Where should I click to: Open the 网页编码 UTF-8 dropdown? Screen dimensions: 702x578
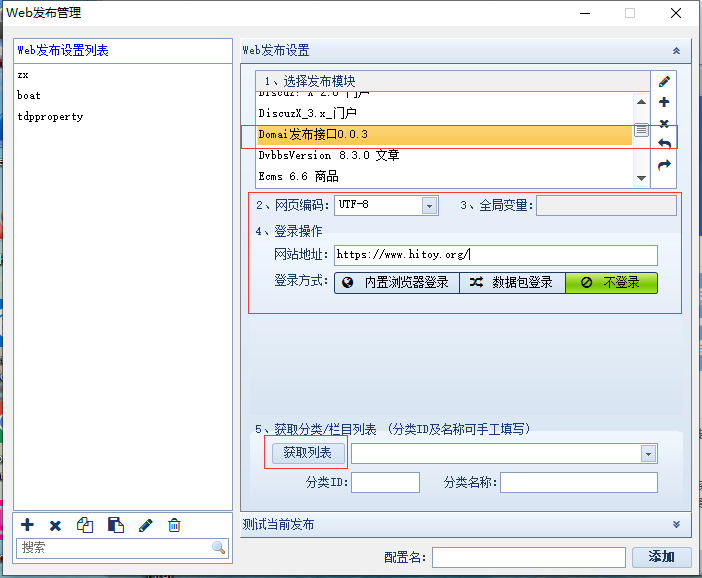pyautogui.click(x=429, y=205)
